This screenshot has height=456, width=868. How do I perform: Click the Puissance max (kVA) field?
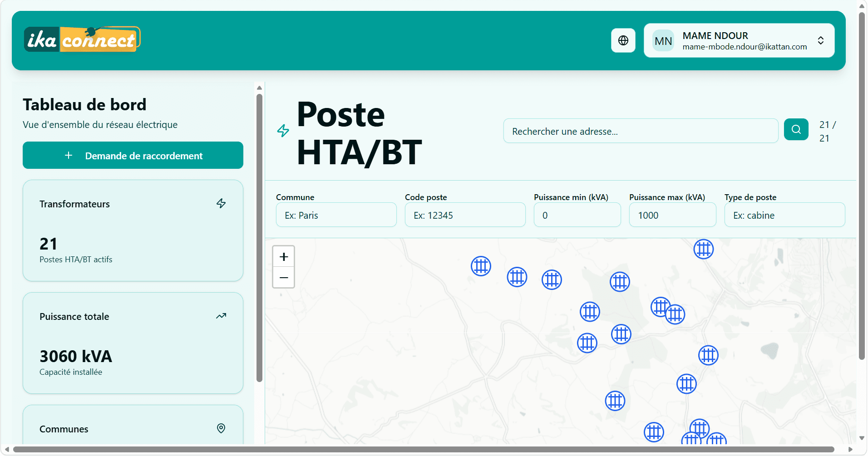[x=672, y=215]
